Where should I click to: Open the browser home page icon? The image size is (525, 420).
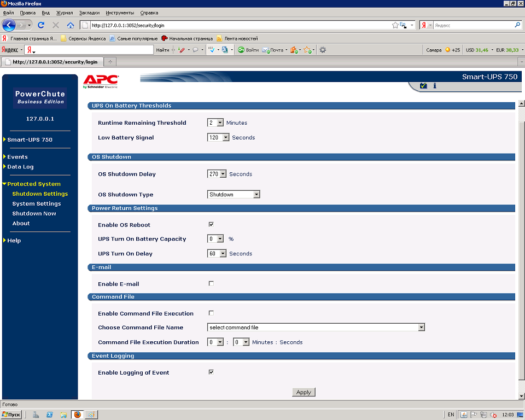coord(71,25)
